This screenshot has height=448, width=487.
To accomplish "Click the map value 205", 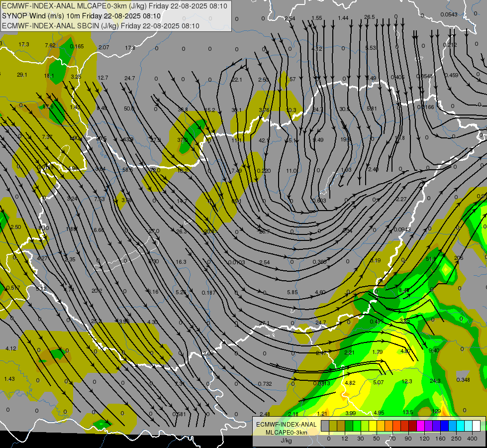I will click(x=459, y=258).
